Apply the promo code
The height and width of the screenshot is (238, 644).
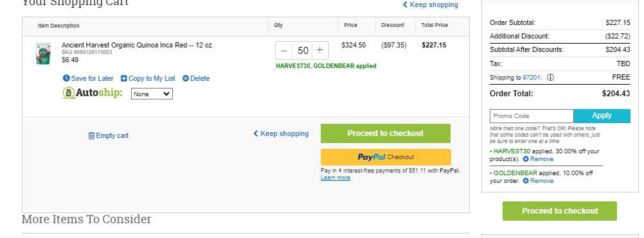tap(602, 116)
